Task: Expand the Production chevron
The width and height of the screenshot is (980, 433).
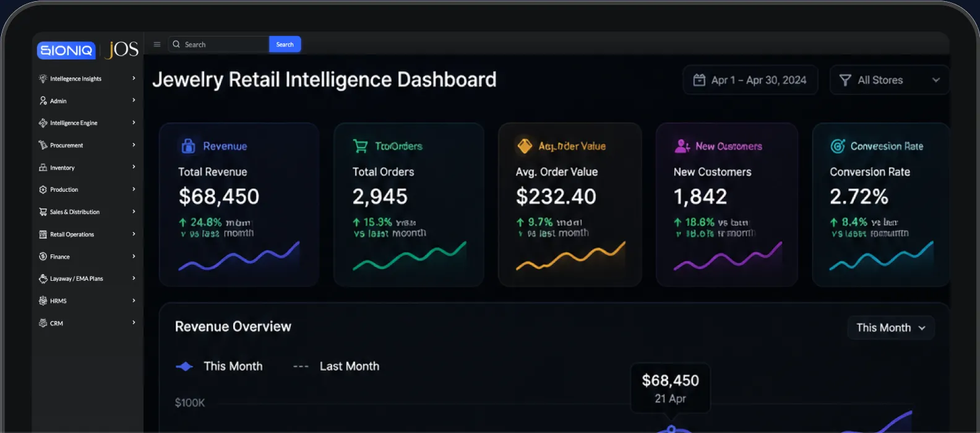Action: pos(134,189)
